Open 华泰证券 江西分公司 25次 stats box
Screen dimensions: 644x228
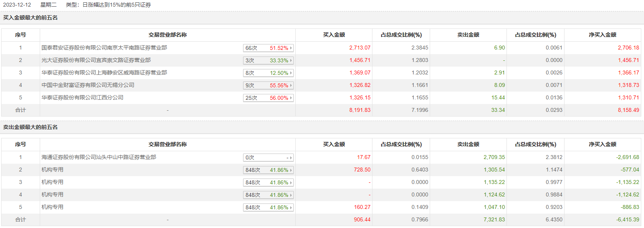click(x=268, y=98)
